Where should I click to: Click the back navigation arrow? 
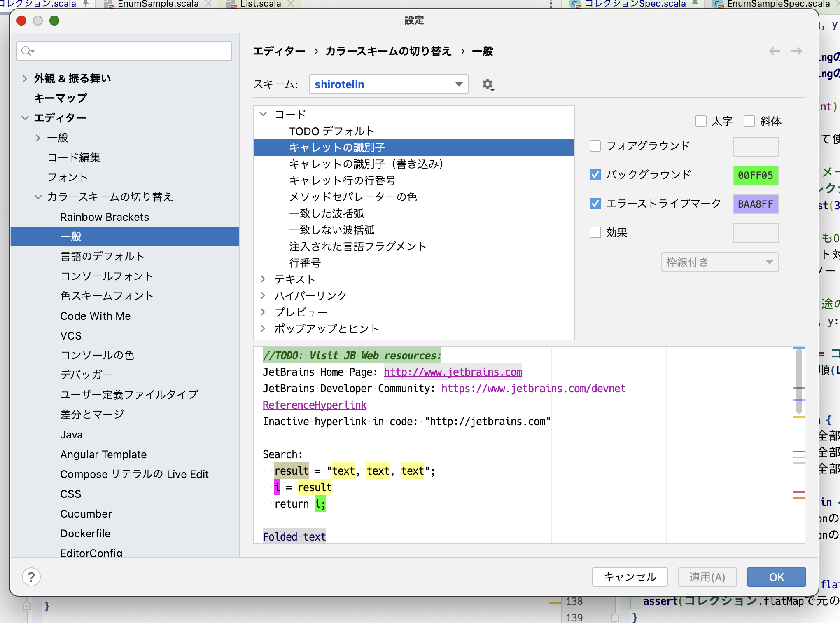775,51
